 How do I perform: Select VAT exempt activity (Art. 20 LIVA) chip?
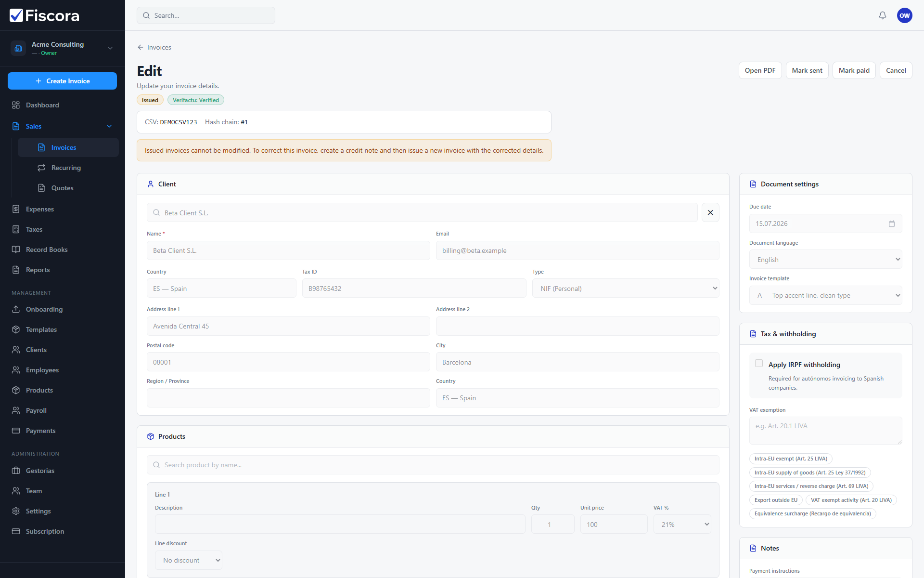click(x=851, y=500)
